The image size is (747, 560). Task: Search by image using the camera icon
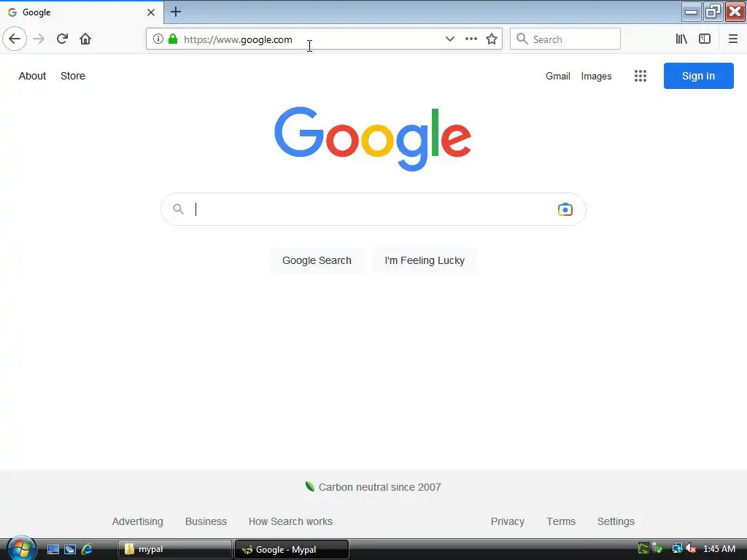click(565, 209)
